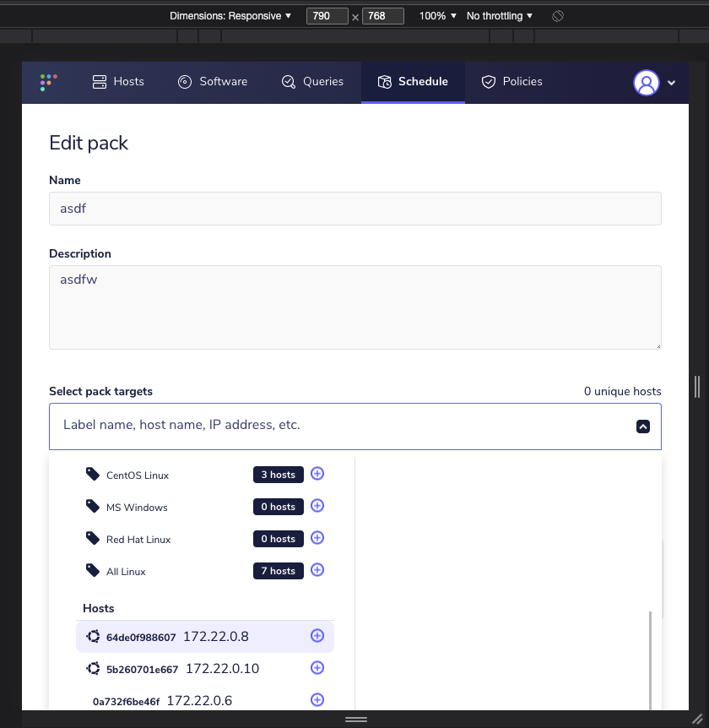The image size is (709, 728).
Task: Click IP address 172.22.0.10
Action: tap(222, 669)
